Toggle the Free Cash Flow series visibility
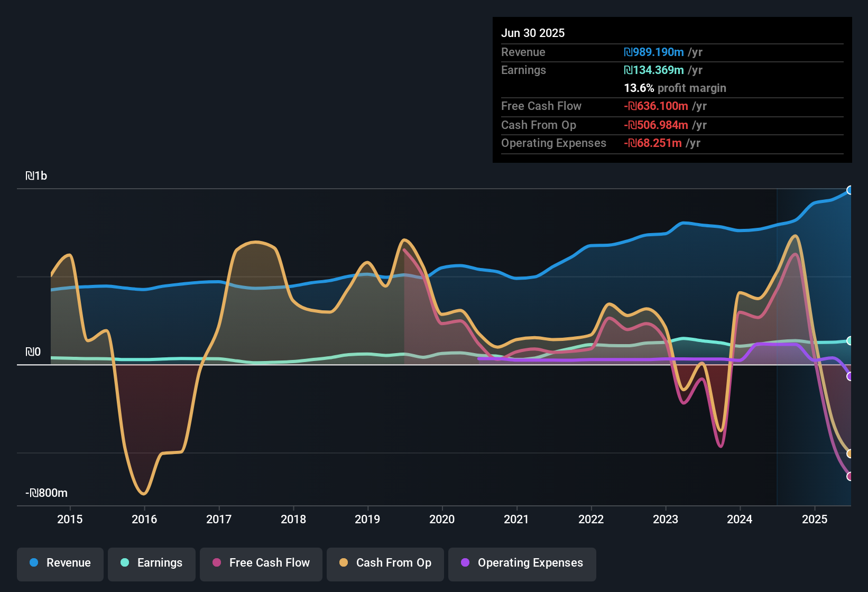The width and height of the screenshot is (868, 592). point(261,563)
